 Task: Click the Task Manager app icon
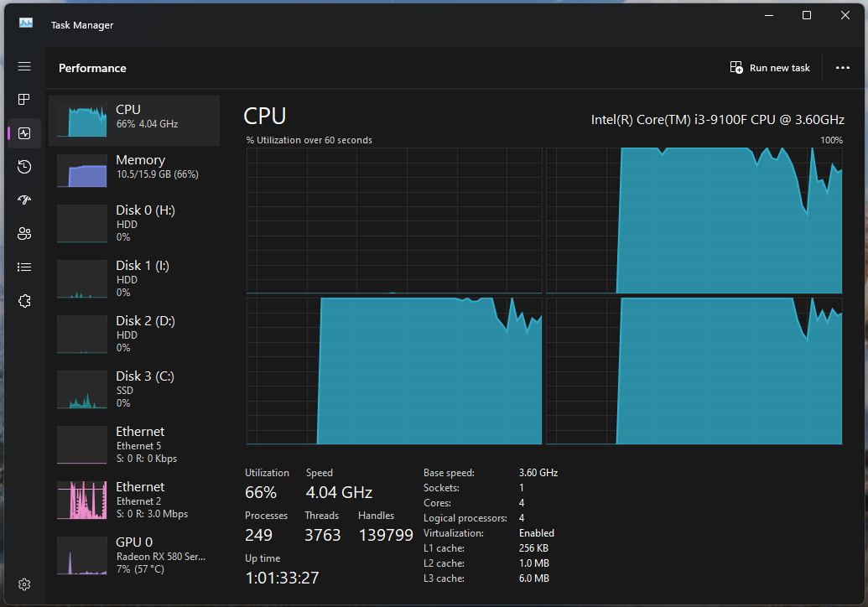[x=26, y=23]
